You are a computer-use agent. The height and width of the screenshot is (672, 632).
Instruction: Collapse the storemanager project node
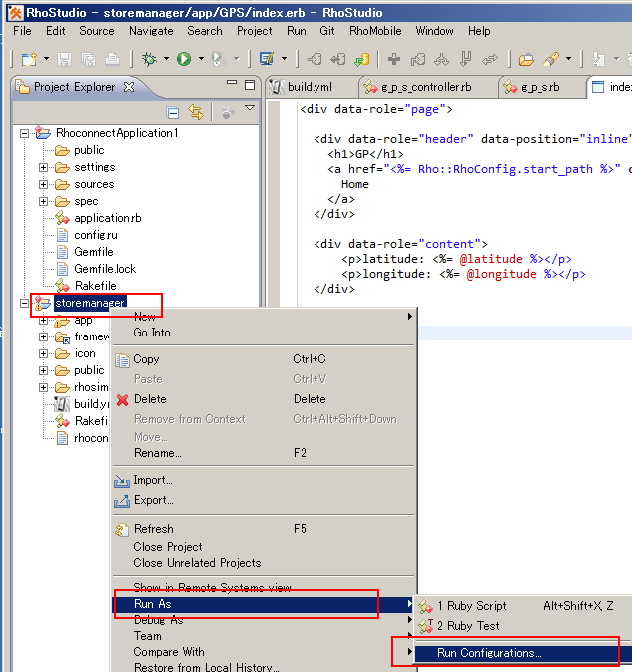[x=25, y=303]
